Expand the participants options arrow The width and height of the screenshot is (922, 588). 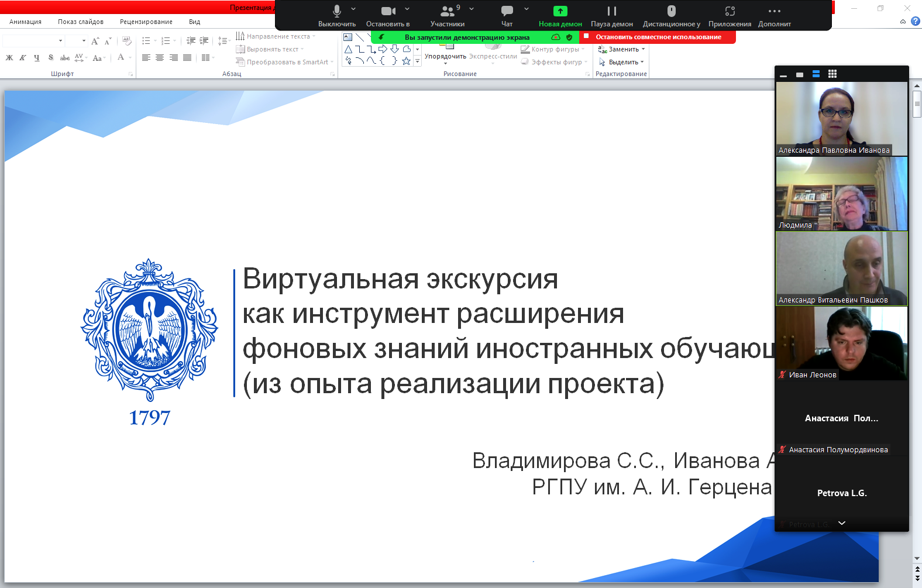472,9
